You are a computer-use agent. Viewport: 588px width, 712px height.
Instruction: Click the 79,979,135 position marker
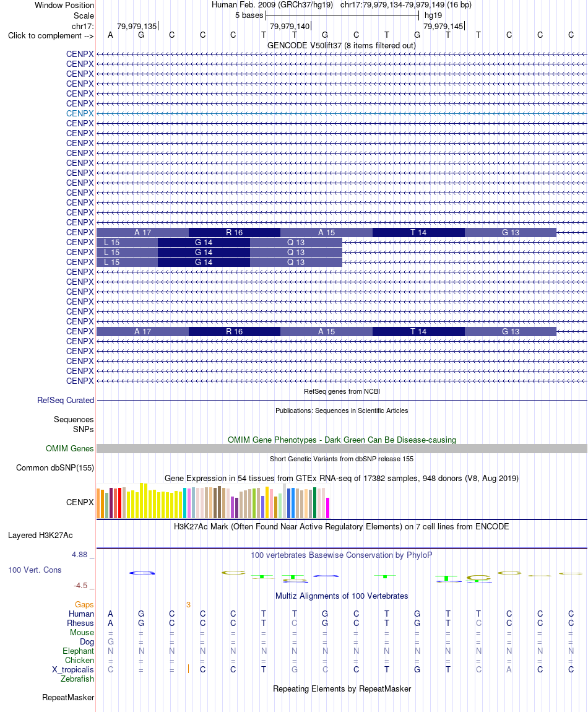point(137,27)
